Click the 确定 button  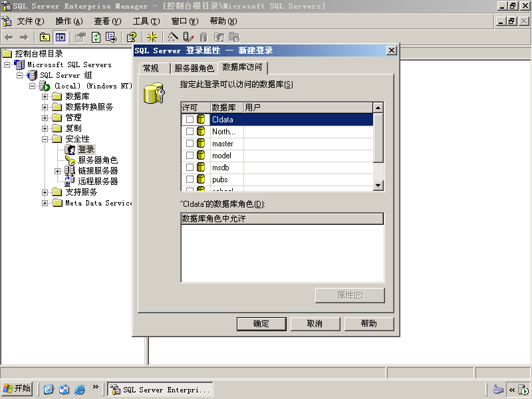coord(261,324)
